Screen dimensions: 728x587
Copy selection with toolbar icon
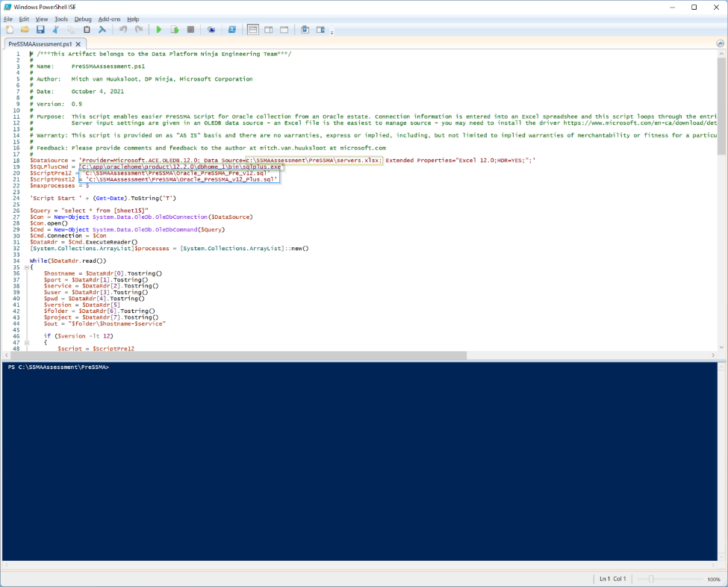point(71,30)
